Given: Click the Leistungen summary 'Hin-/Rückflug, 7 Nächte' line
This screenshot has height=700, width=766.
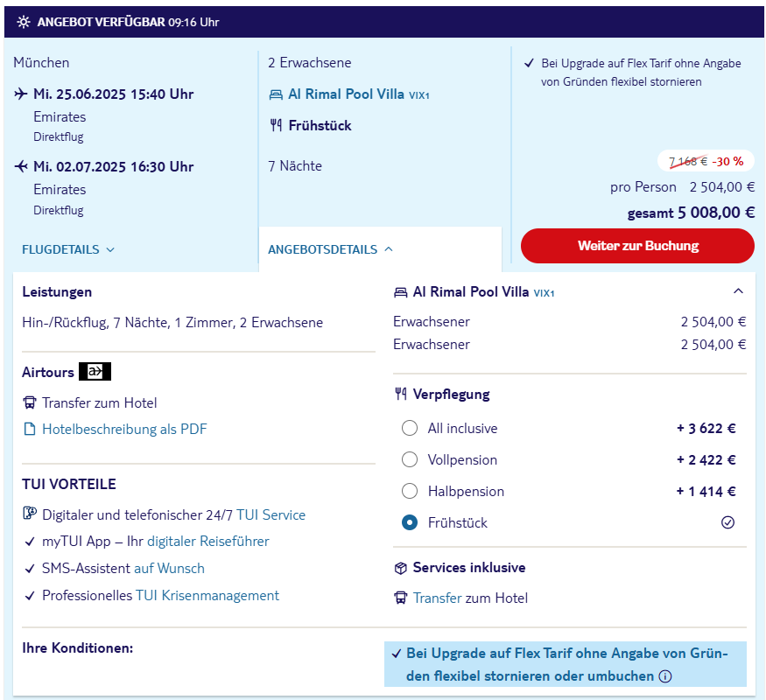Looking at the screenshot, I should tap(172, 323).
